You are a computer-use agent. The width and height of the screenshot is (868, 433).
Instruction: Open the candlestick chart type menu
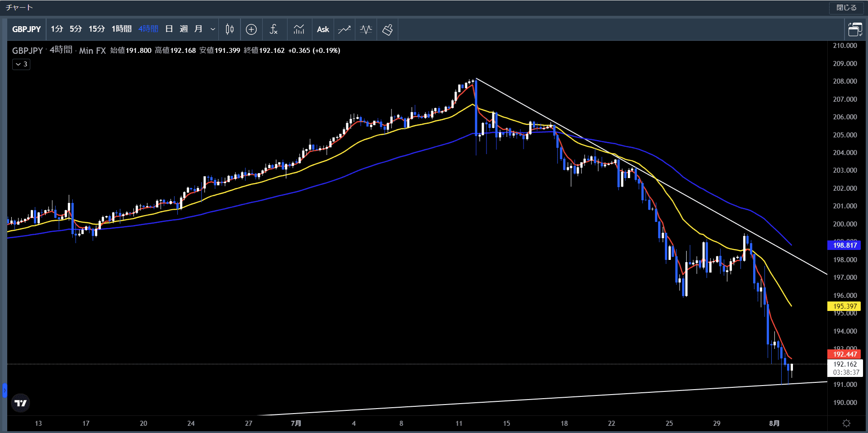[x=230, y=29]
